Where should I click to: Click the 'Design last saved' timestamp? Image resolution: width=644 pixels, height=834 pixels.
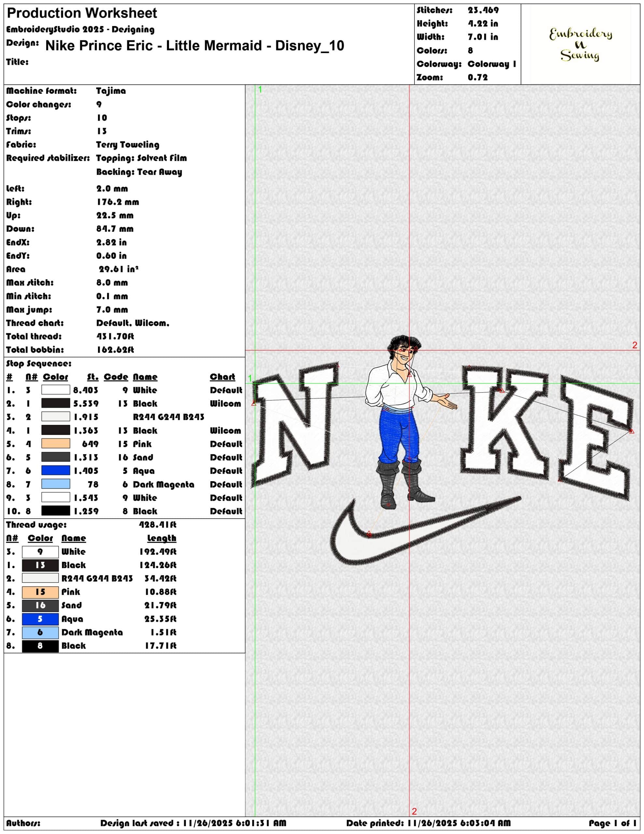coord(193,823)
